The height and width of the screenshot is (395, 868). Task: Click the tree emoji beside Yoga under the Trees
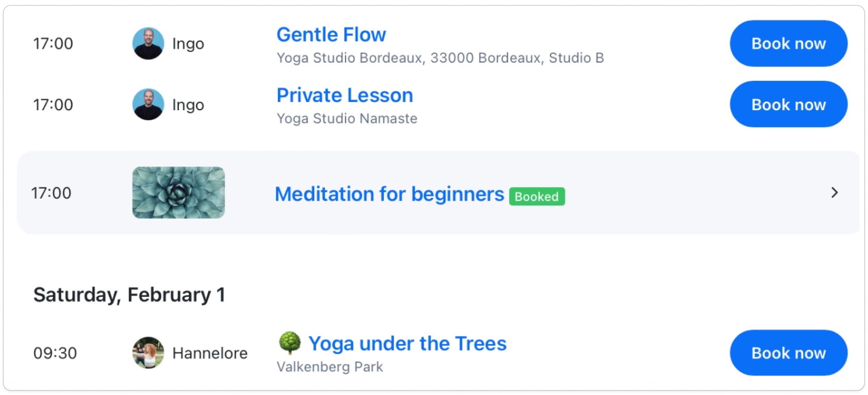[x=290, y=343]
